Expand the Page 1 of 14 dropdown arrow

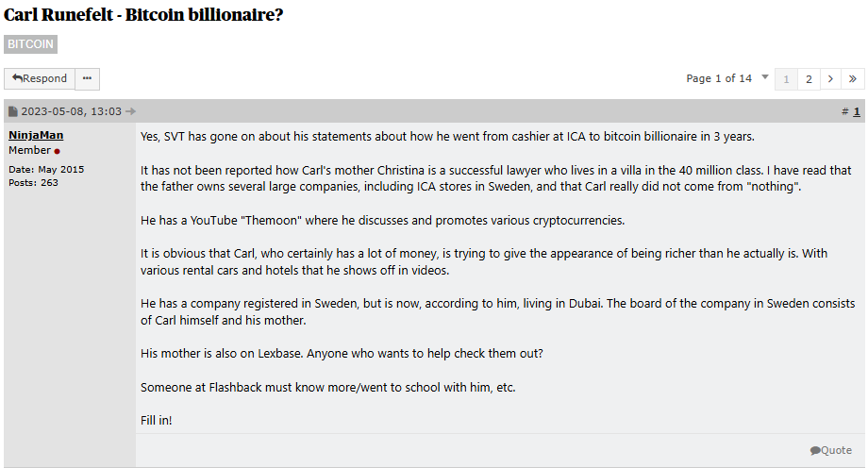pyautogui.click(x=765, y=77)
